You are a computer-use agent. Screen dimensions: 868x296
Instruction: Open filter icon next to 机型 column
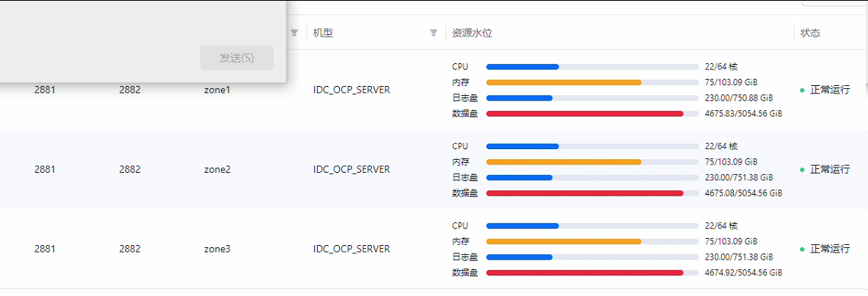tap(434, 33)
